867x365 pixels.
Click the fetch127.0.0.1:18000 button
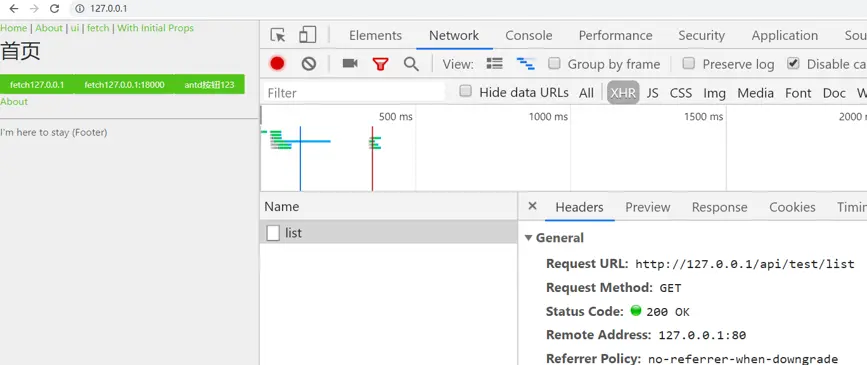[x=124, y=85]
